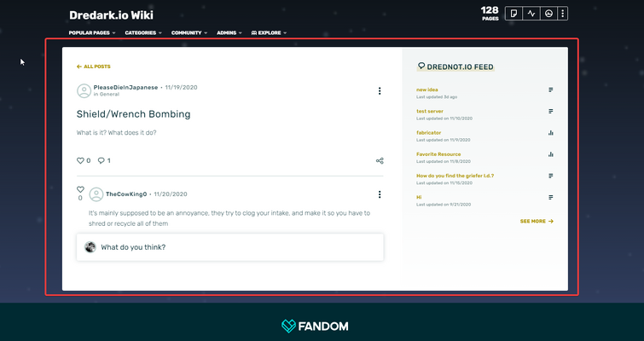Open the wiki discussions icon in header
This screenshot has width=644, height=341.
coord(513,14)
